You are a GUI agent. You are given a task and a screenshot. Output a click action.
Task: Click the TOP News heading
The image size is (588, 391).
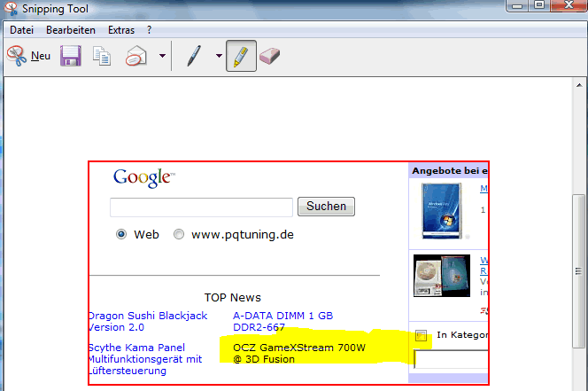click(233, 298)
